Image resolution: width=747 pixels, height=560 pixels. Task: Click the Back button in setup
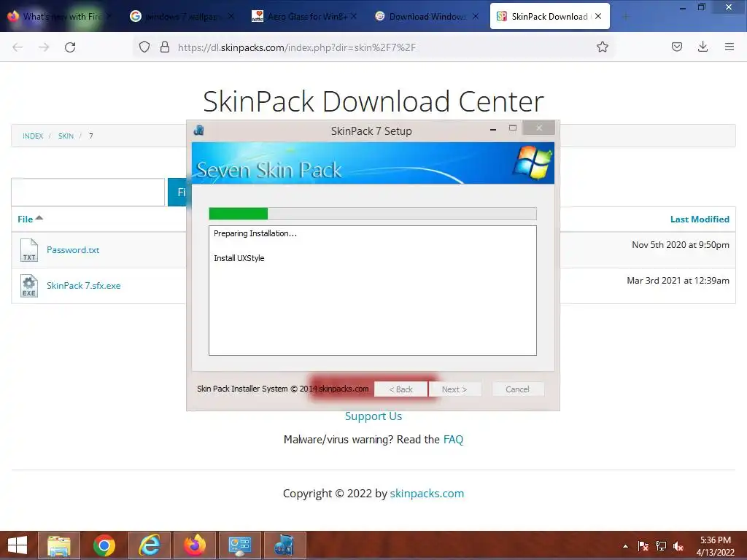click(400, 389)
